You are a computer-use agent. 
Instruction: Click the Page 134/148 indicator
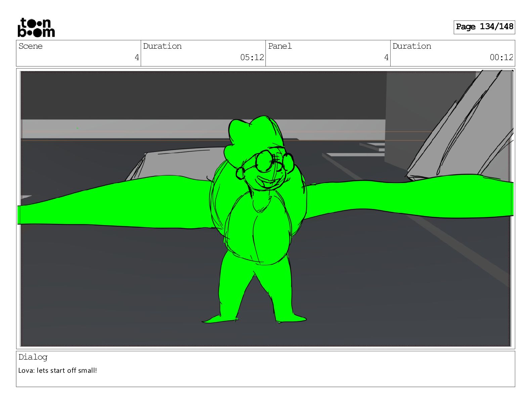coord(484,27)
